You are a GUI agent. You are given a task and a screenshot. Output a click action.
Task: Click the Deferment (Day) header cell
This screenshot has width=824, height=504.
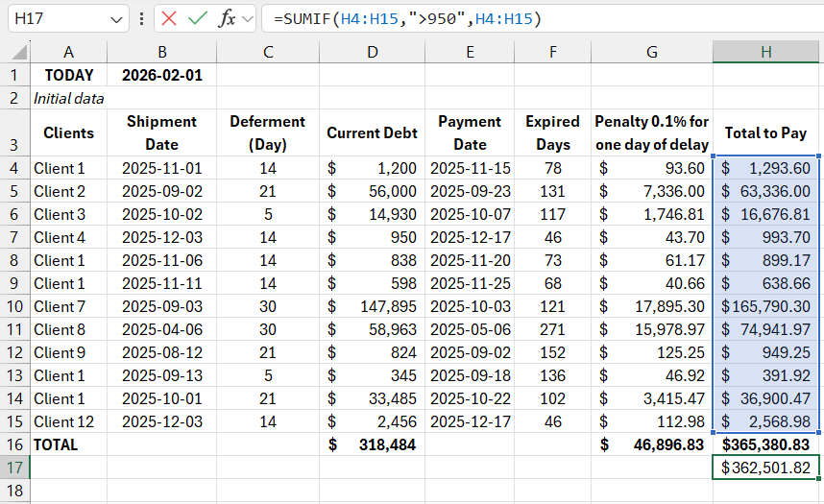point(268,133)
